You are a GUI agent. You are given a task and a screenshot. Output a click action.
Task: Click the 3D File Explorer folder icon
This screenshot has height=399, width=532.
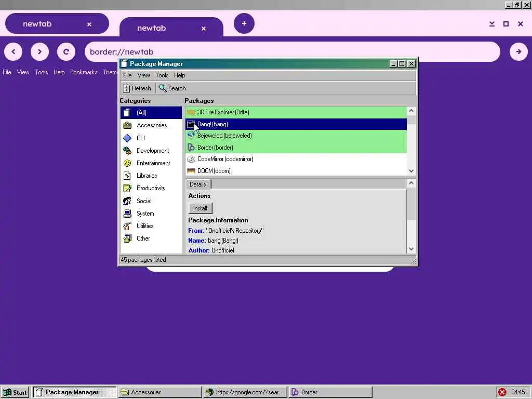tap(191, 112)
